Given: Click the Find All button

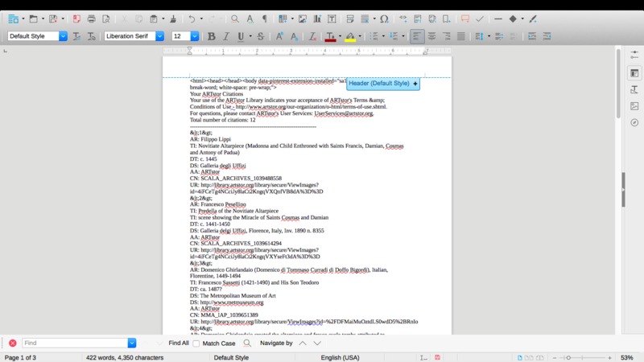Looking at the screenshot, I should (179, 343).
